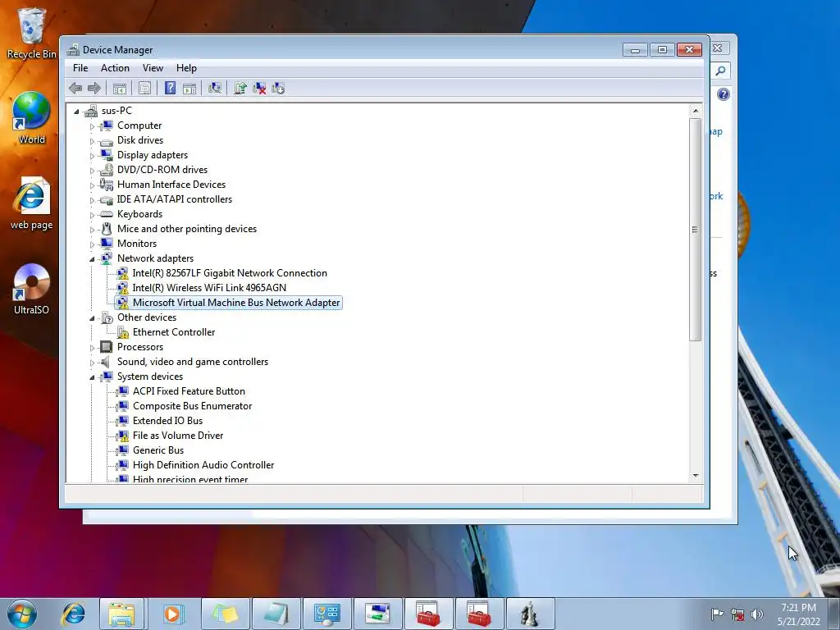Click the help icon in the background window

pyautogui.click(x=724, y=95)
